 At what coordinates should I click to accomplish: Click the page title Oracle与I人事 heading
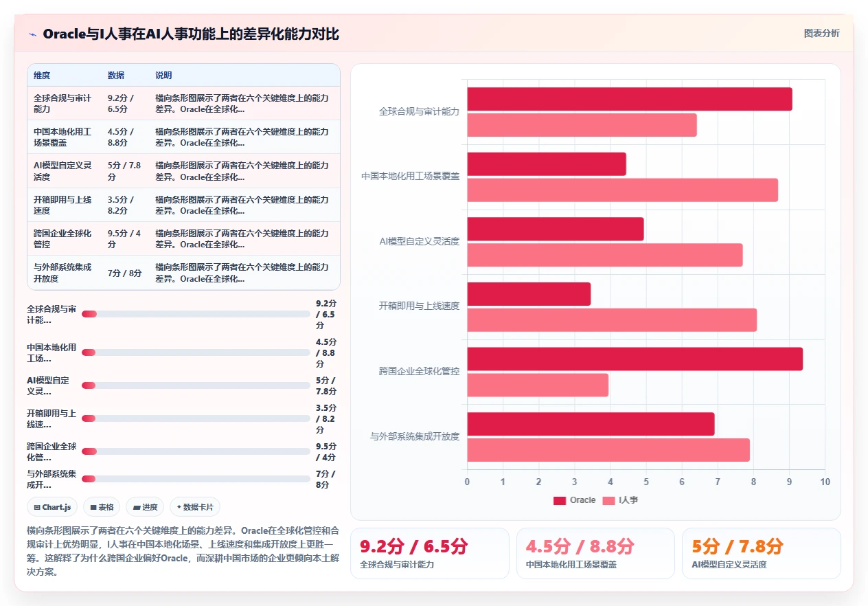[191, 34]
